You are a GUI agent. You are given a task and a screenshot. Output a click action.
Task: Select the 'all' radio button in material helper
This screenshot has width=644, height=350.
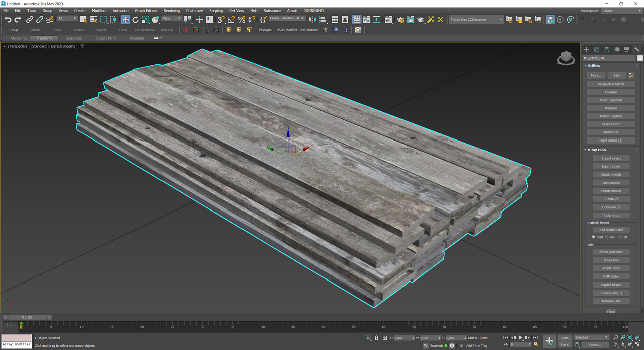pos(620,237)
